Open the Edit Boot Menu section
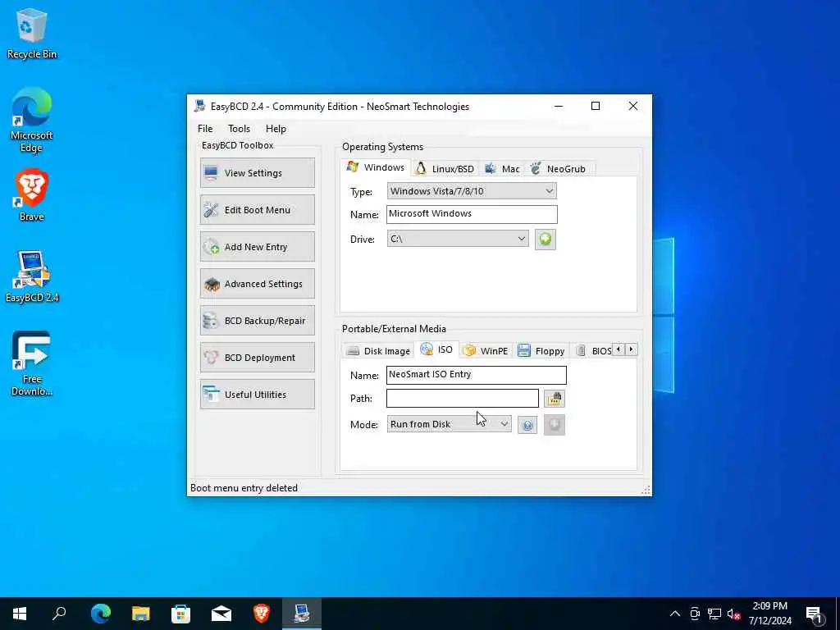The width and height of the screenshot is (840, 630). click(x=257, y=209)
